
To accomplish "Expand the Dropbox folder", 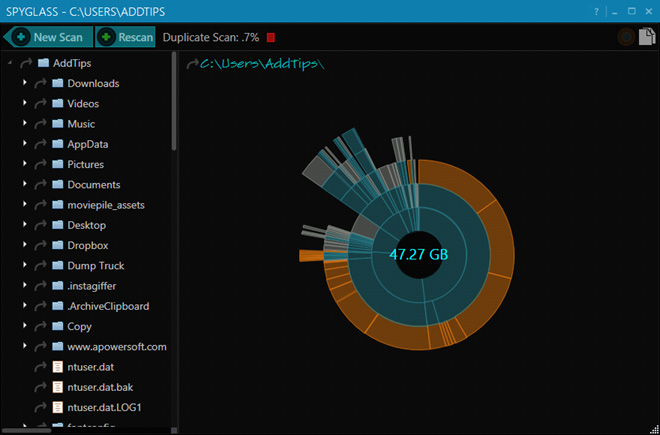I will 25,245.
